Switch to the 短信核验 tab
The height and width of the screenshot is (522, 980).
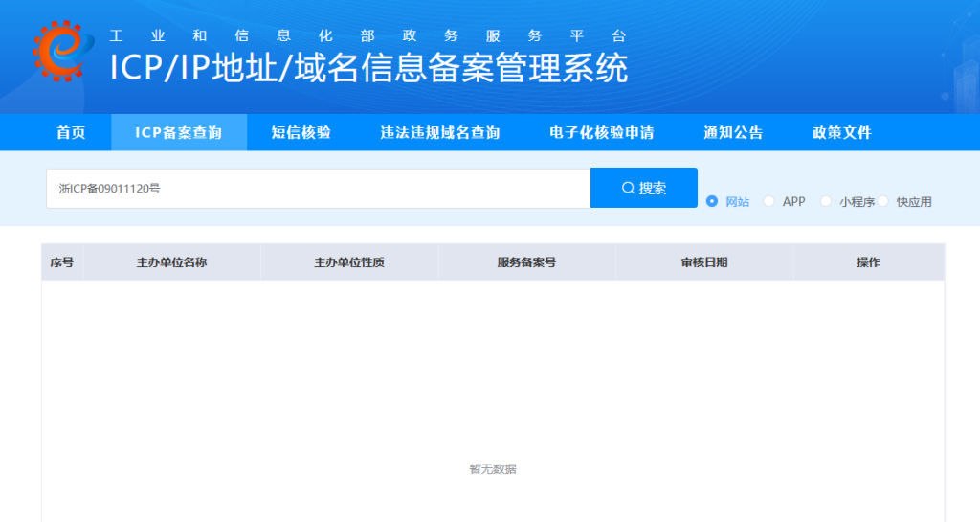click(x=301, y=133)
